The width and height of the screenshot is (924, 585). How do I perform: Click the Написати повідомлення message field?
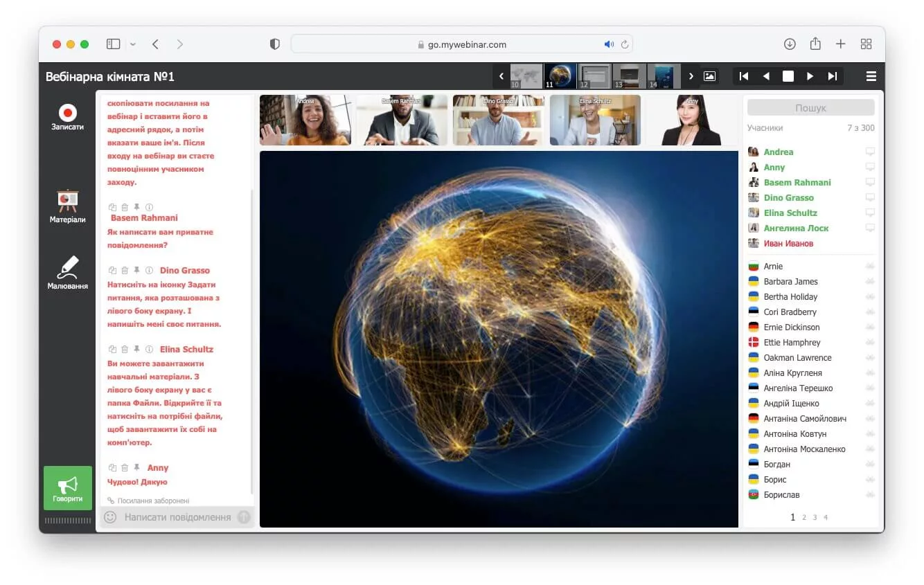tap(177, 517)
